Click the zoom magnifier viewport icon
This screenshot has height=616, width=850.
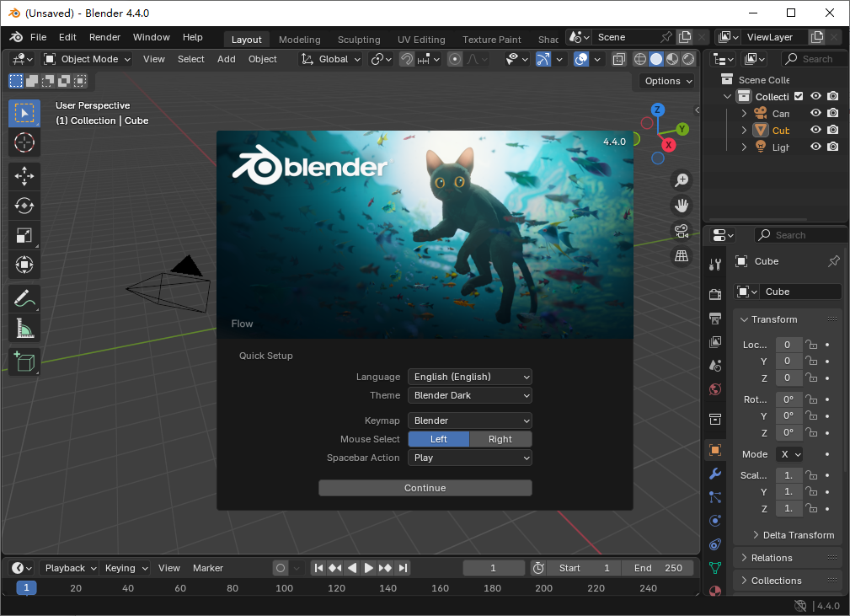pyautogui.click(x=682, y=180)
